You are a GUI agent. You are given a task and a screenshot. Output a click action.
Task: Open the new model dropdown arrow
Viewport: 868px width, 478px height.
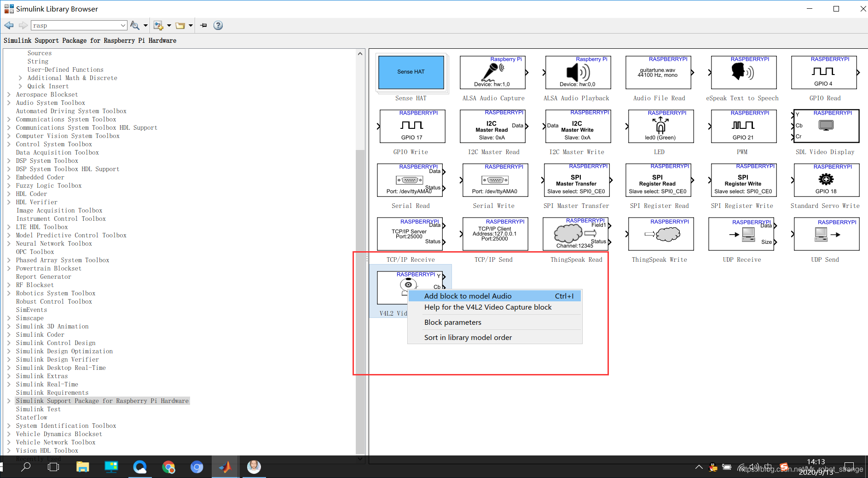(x=169, y=25)
